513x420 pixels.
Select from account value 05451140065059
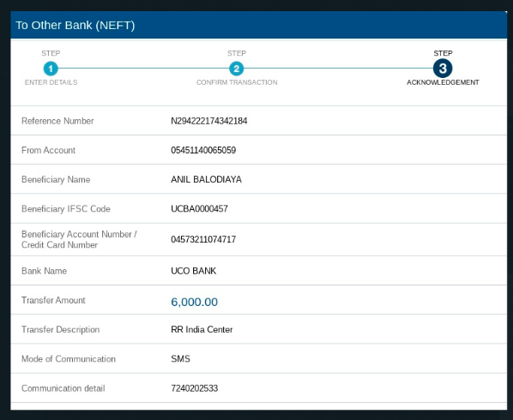(203, 150)
